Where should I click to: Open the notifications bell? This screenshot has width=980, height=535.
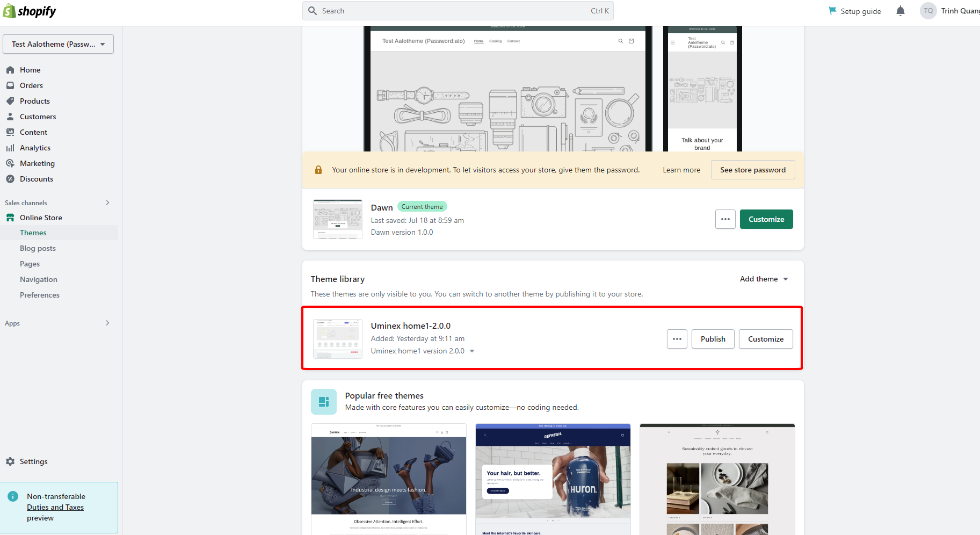coord(901,11)
